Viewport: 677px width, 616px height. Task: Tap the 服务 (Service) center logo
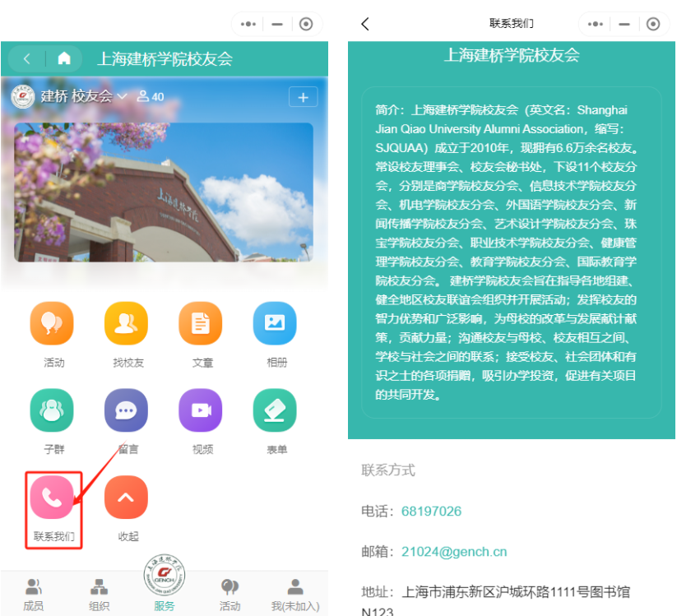pyautogui.click(x=164, y=576)
